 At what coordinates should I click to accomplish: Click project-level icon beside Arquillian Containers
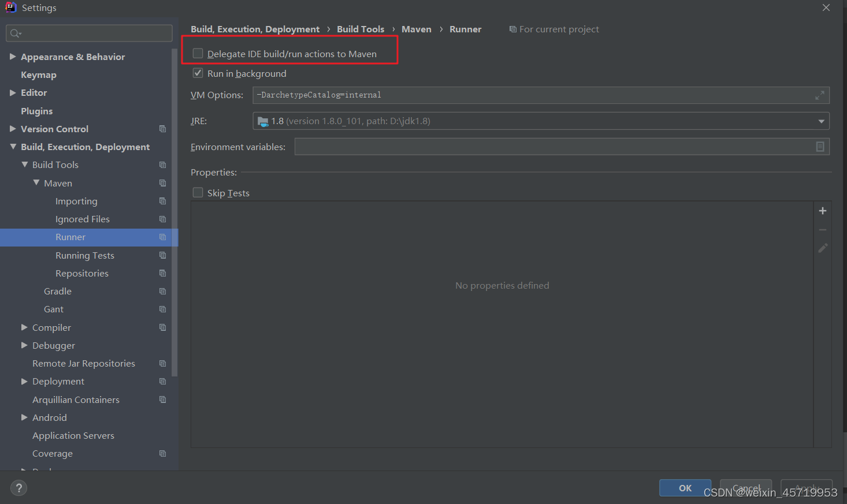(x=162, y=400)
